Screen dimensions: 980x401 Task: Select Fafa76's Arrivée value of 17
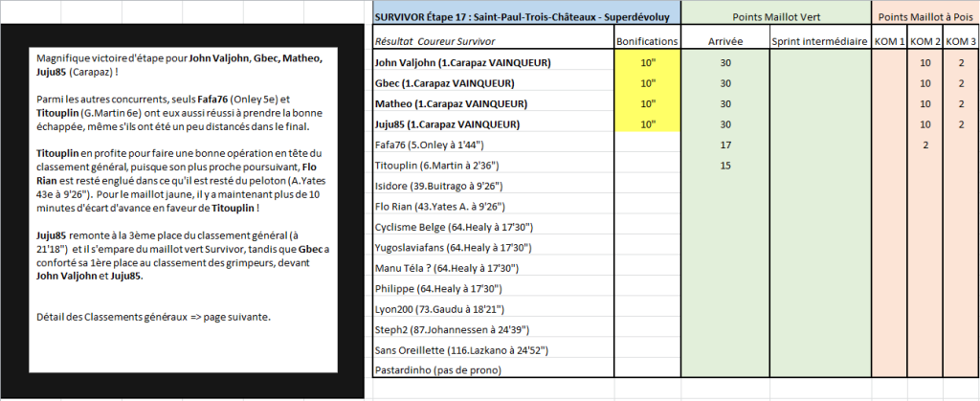coord(724,145)
